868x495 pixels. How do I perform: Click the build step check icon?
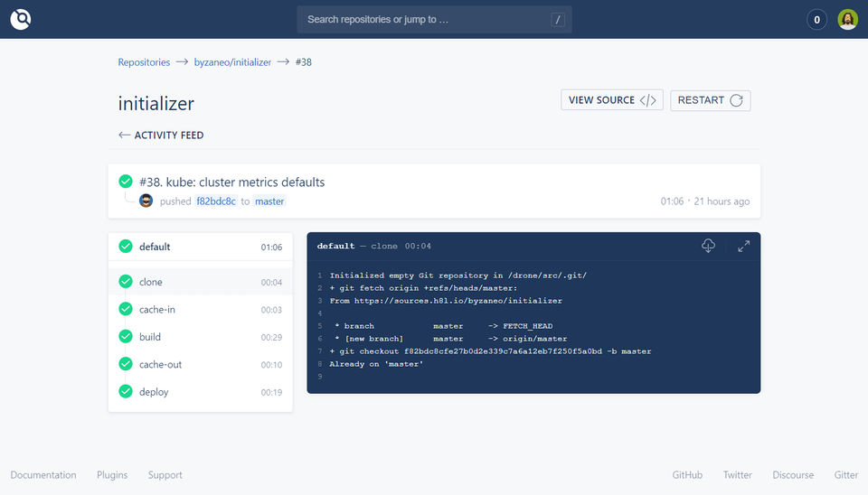(x=126, y=336)
